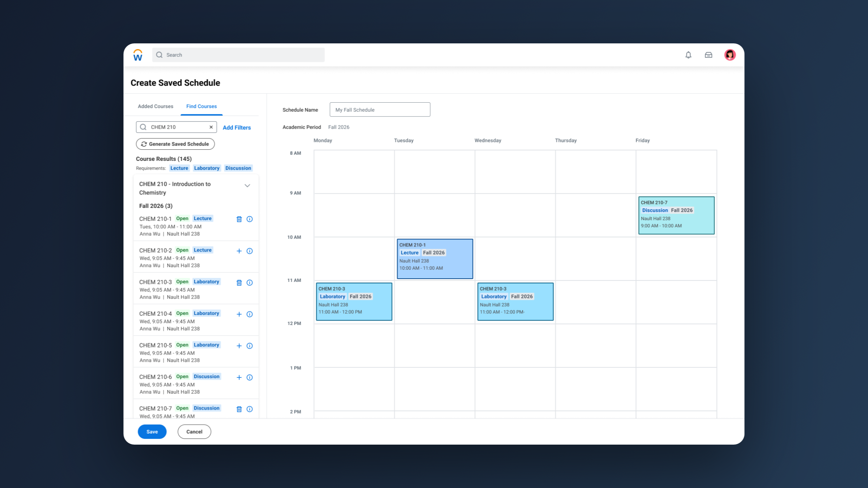The image size is (868, 488).
Task: Toggle the Lecture requirement filter
Action: 179,168
